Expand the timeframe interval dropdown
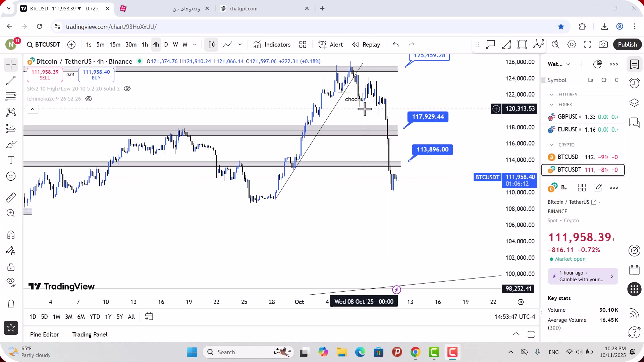644x362 pixels. [x=195, y=45]
